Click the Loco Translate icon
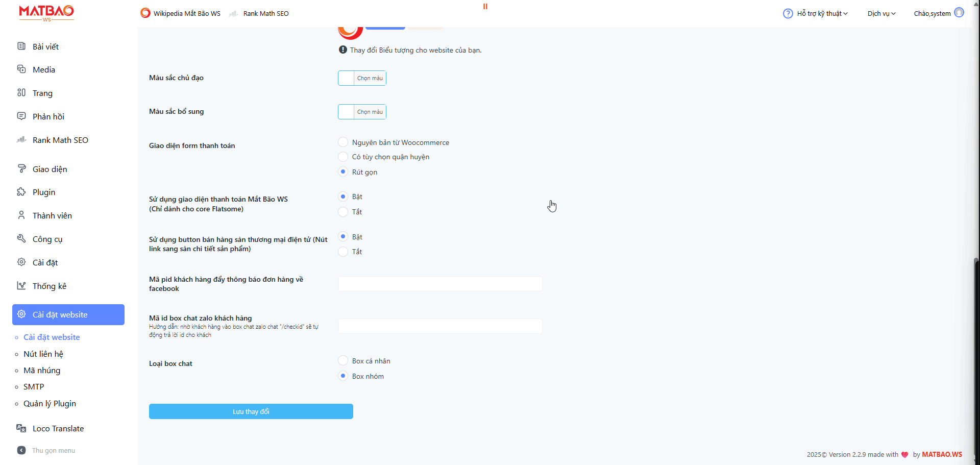This screenshot has width=980, height=465. point(21,428)
